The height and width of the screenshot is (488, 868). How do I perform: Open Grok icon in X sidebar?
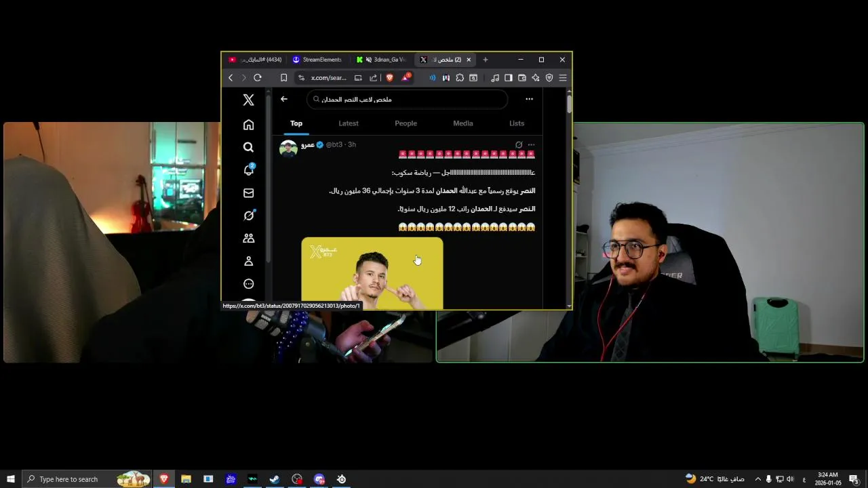tap(248, 216)
